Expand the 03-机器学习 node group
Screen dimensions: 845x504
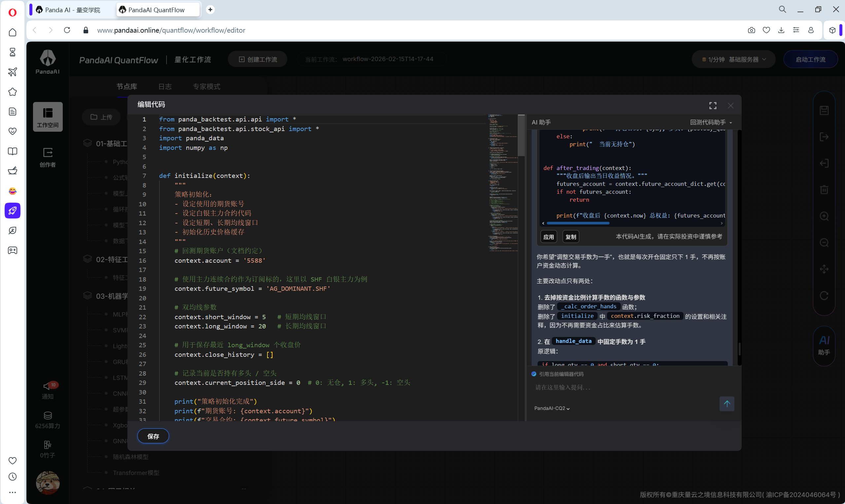pyautogui.click(x=105, y=296)
